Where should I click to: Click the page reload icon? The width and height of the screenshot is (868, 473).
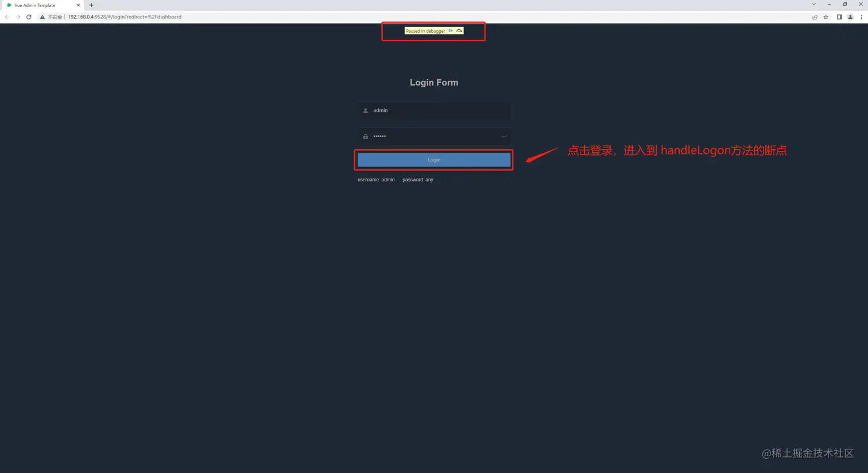coord(29,17)
